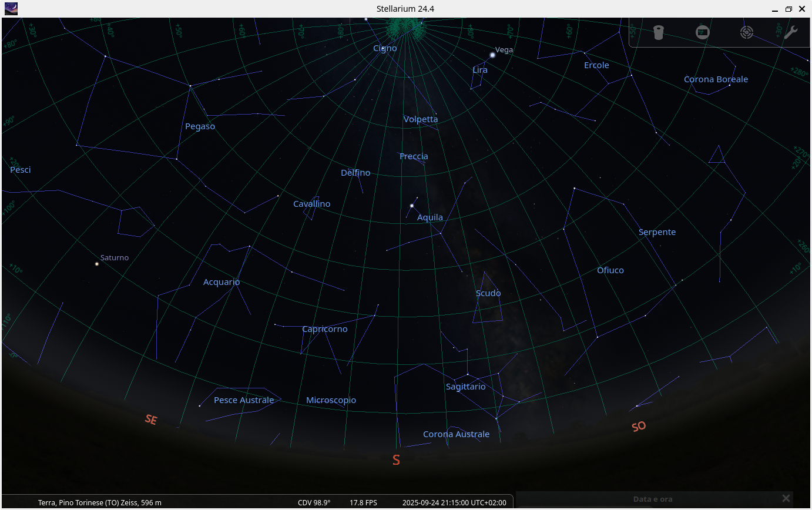Click the SE cardinal point marker

click(150, 420)
